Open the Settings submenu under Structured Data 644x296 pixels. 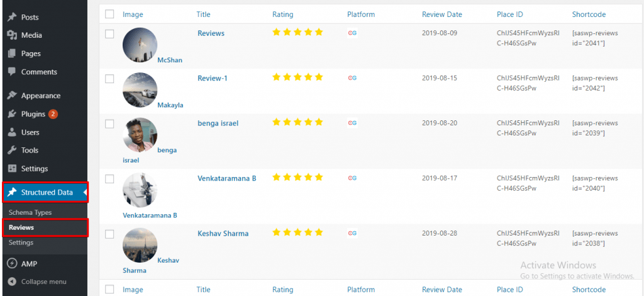(x=21, y=242)
